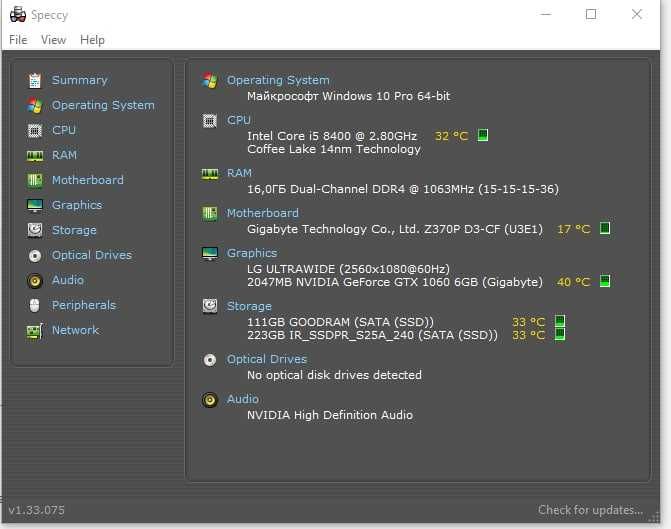Click the 17 °C motherboard temperature value
Viewport: 671px width, 529px height.
pos(573,229)
